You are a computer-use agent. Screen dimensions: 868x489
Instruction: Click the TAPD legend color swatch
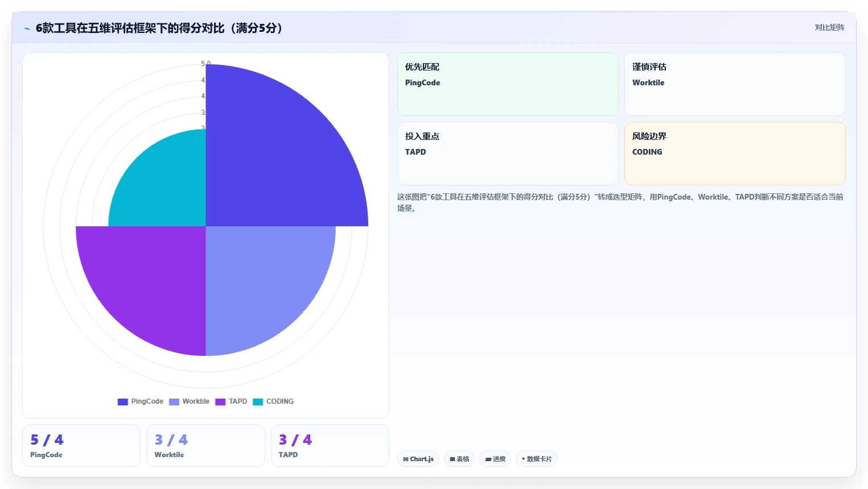point(220,401)
